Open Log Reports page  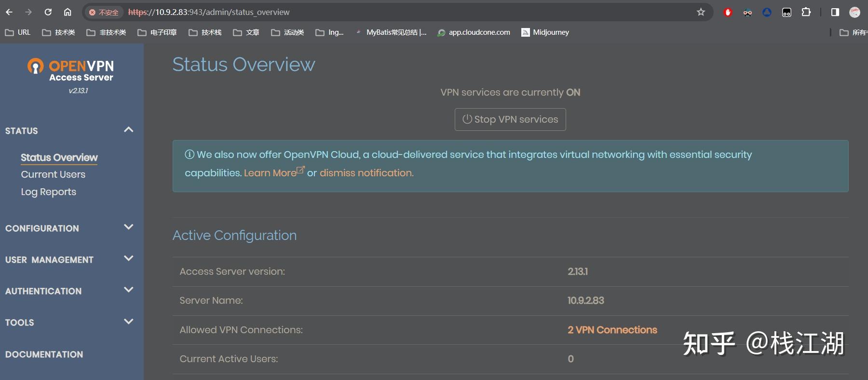click(x=48, y=192)
